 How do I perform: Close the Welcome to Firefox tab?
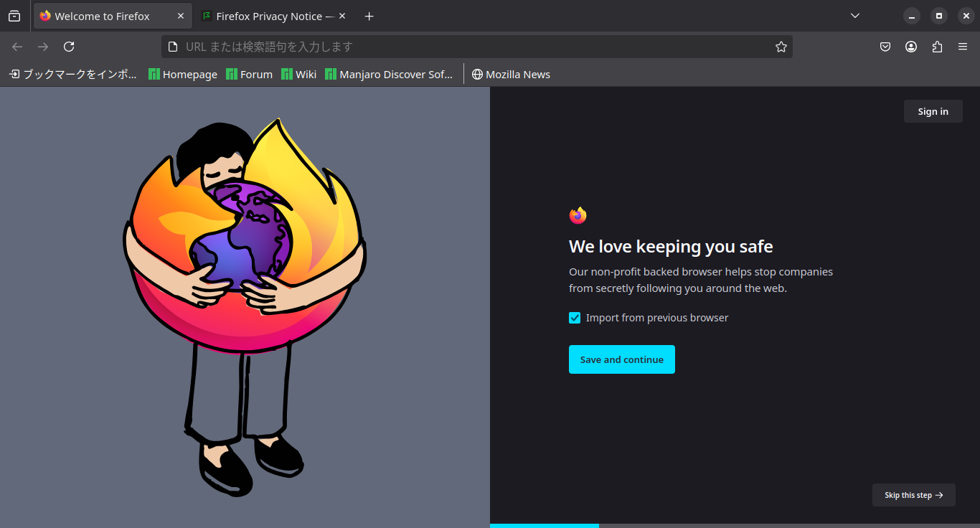181,16
